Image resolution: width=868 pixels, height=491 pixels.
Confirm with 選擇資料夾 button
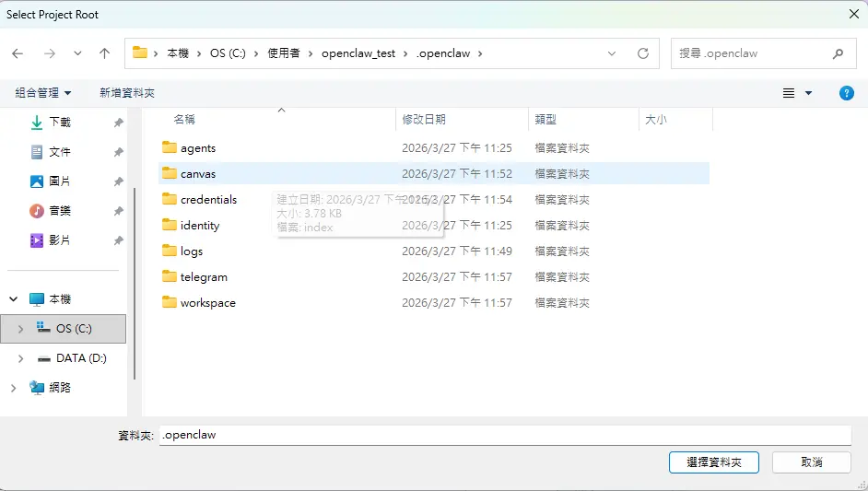coord(713,462)
